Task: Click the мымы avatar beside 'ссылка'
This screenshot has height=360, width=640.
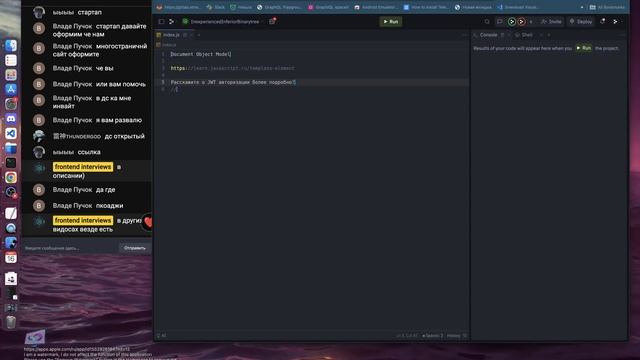Action: point(39,152)
